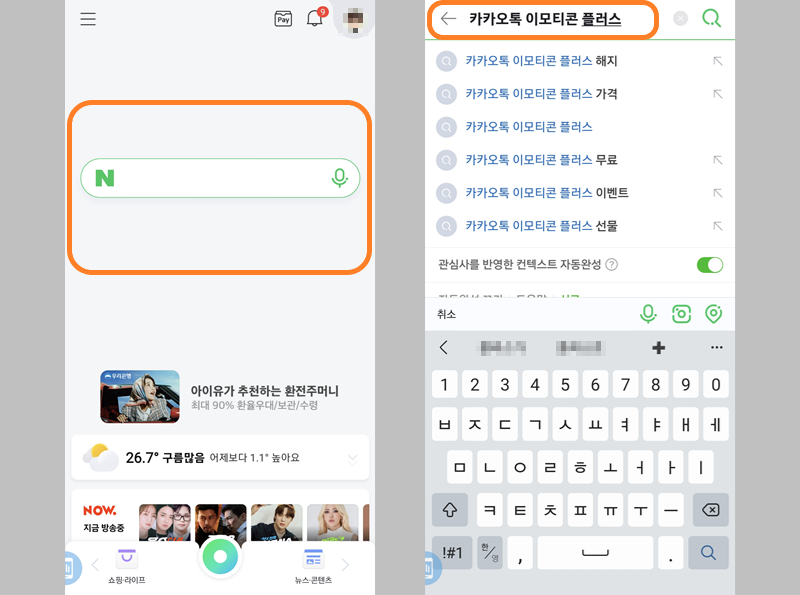Open first NOW broadcast thumbnail with three people

pyautogui.click(x=165, y=522)
